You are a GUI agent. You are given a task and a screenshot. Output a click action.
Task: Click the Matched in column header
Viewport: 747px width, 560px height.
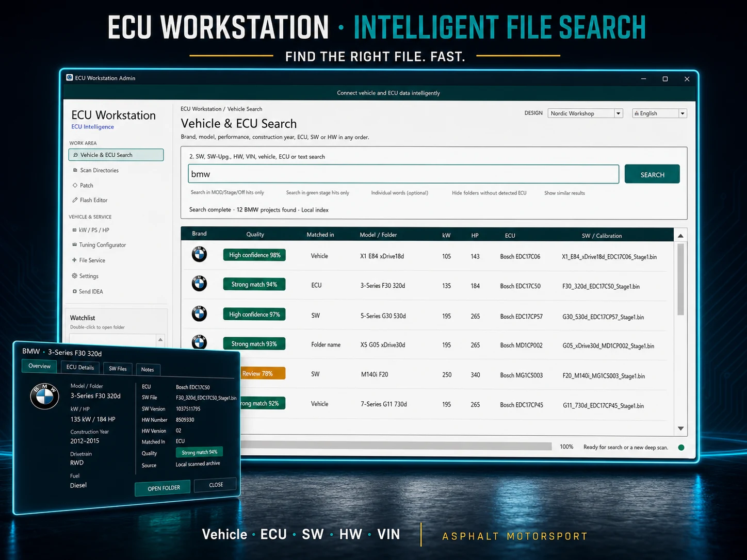click(x=320, y=235)
